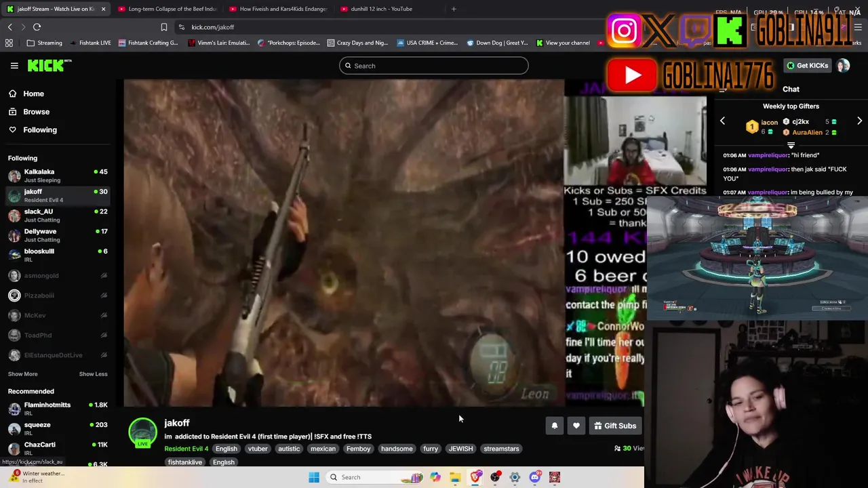Select the vtuber tag

click(x=258, y=449)
